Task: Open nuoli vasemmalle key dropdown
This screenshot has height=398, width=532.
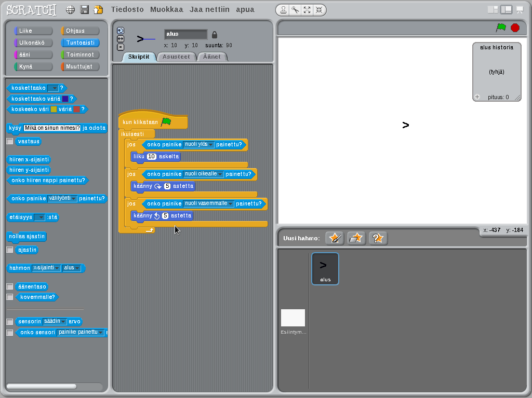Action: (208, 203)
